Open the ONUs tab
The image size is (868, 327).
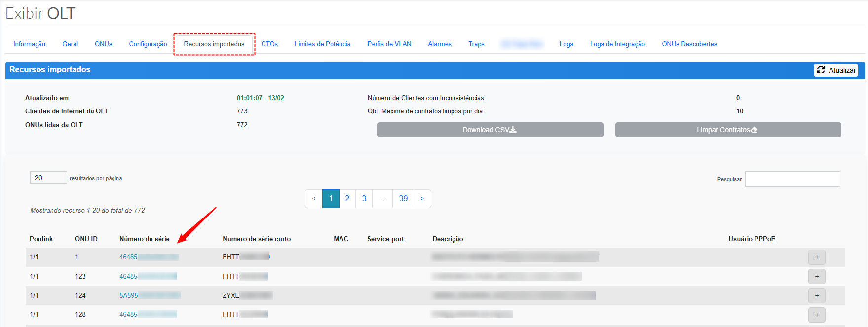pos(103,44)
